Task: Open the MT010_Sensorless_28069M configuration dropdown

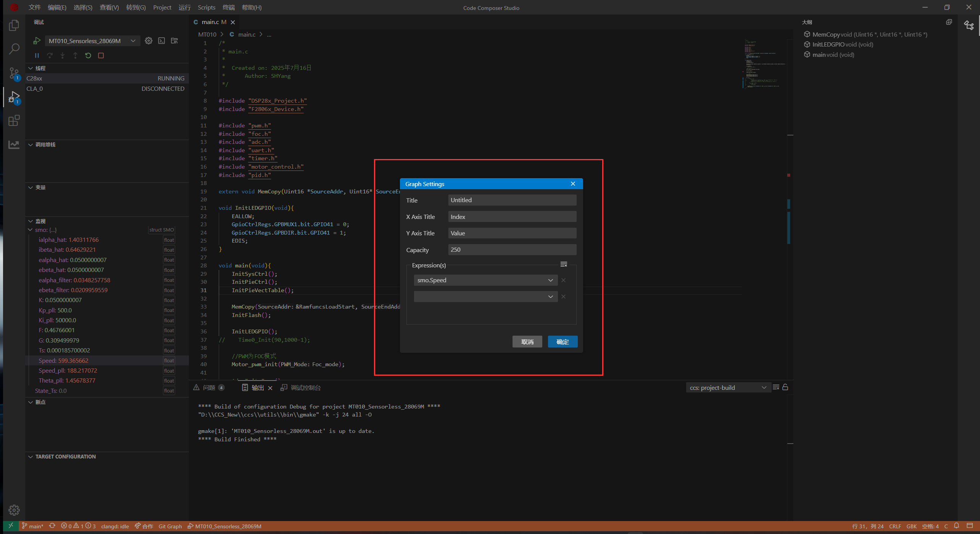Action: (133, 41)
